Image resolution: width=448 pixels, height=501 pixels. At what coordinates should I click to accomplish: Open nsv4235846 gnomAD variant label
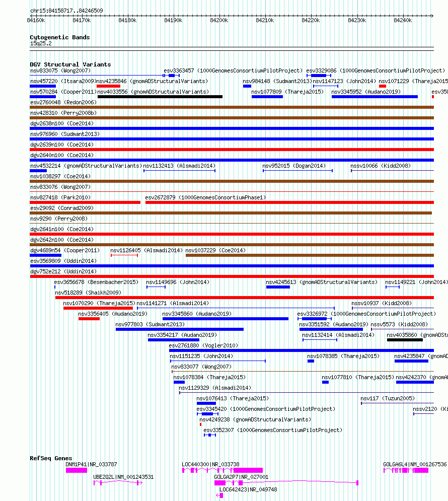click(x=152, y=81)
